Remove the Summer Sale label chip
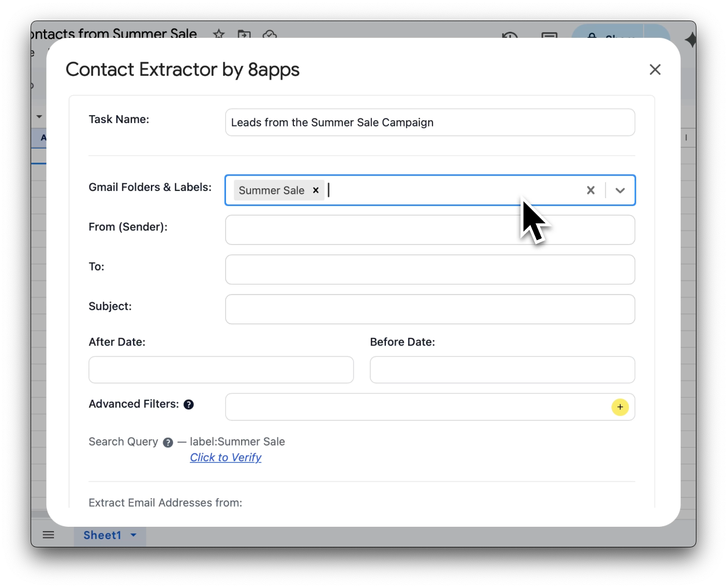727x588 pixels. (316, 190)
